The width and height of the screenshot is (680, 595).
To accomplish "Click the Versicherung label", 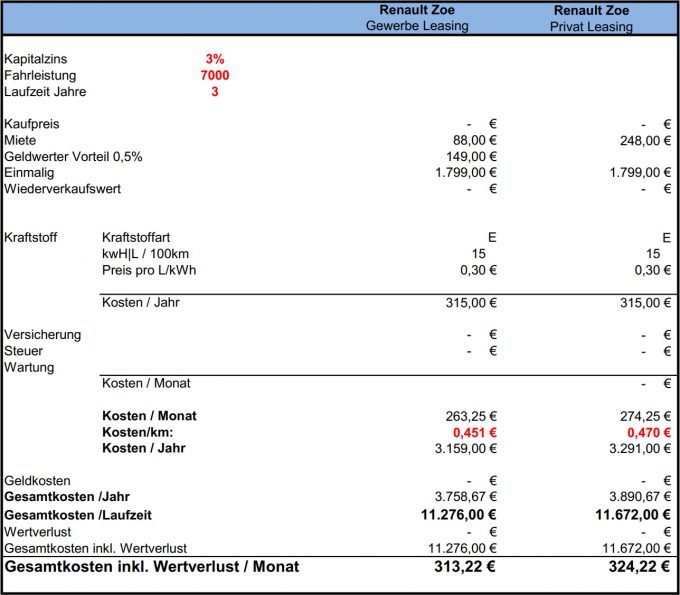I will point(42,335).
